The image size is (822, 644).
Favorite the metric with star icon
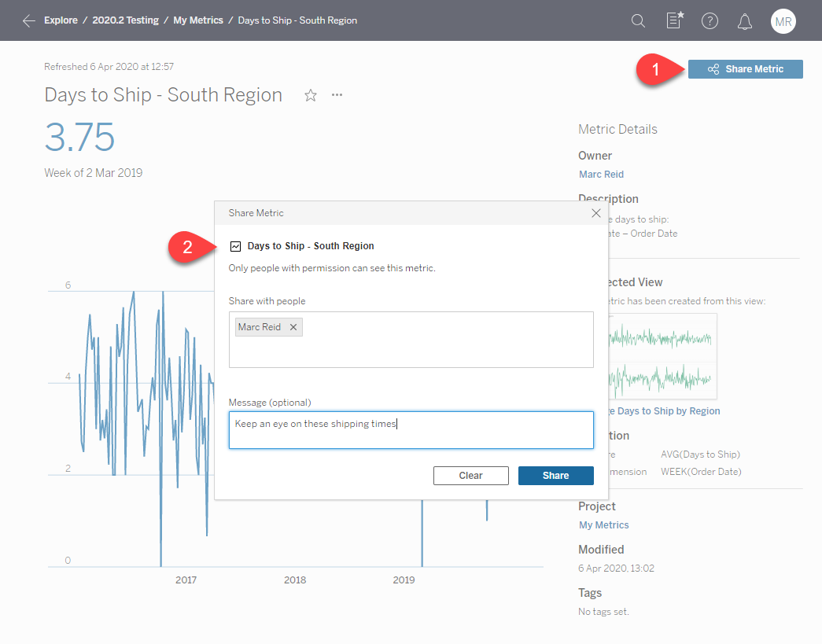[311, 95]
